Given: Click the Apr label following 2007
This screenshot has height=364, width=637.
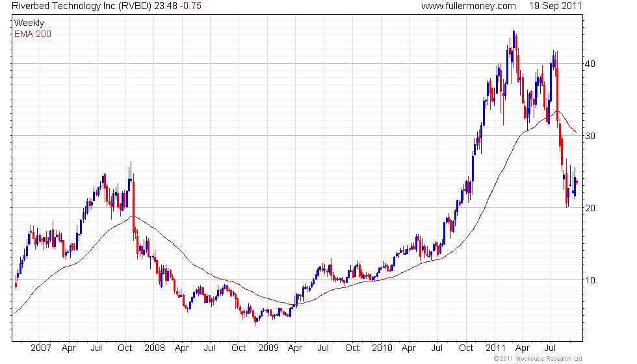Looking at the screenshot, I should (69, 348).
